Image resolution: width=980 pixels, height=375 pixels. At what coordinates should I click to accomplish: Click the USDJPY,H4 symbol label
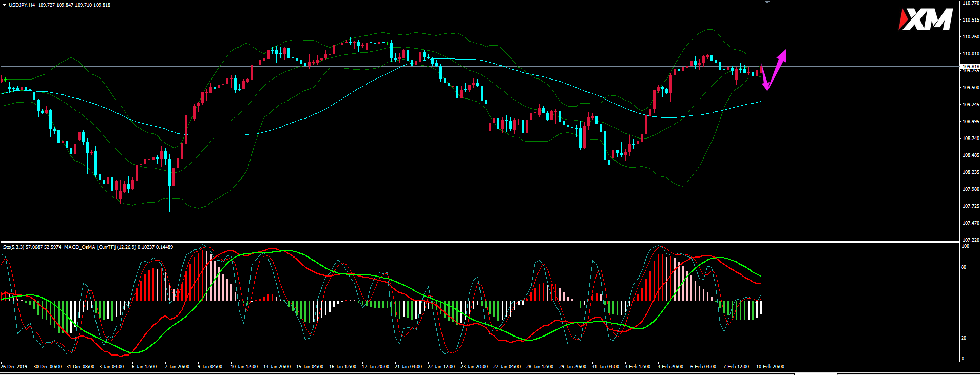[22, 5]
